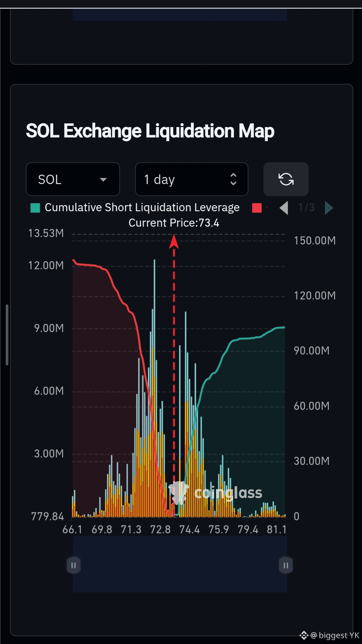Click the refresh chart button

click(x=286, y=179)
